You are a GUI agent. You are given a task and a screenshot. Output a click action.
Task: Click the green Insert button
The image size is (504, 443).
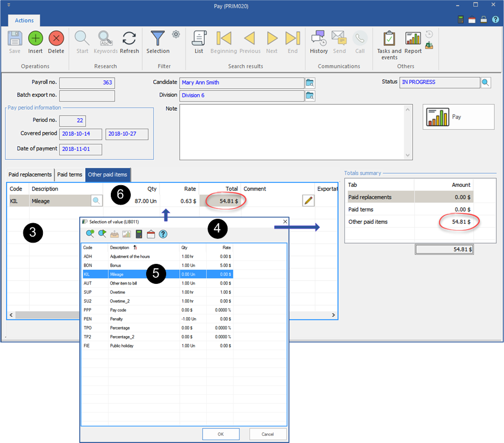[35, 39]
